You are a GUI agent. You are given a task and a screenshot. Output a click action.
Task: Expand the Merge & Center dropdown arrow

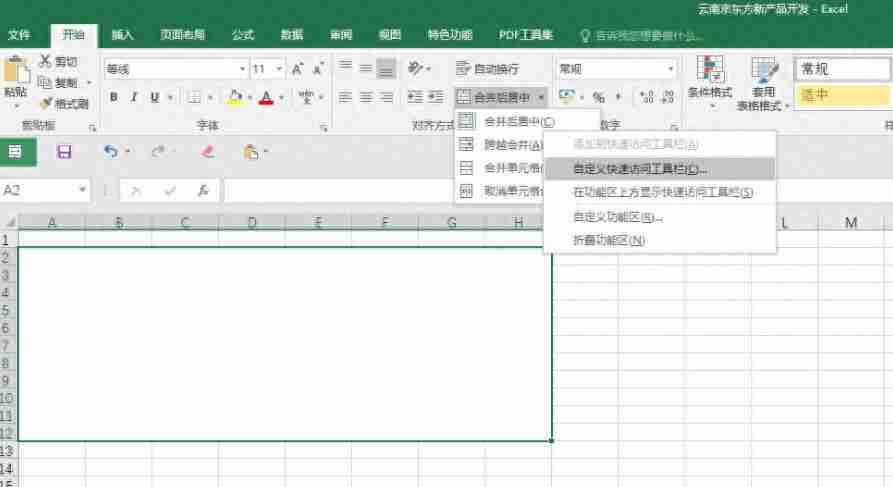[x=540, y=97]
